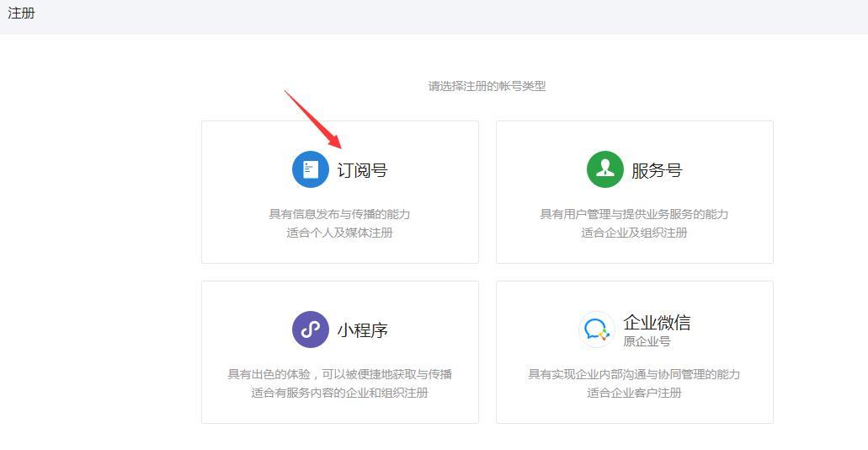Choose the 小程序 account type title

coord(362,330)
